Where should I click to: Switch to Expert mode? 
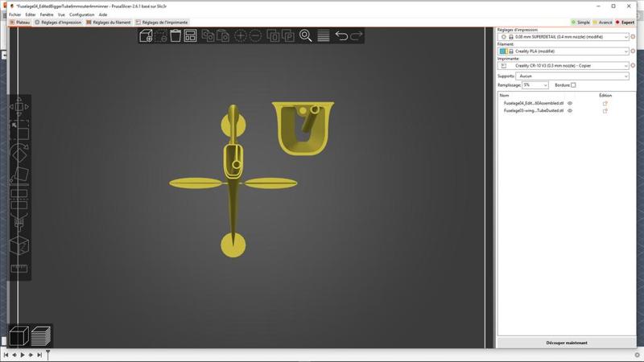pos(625,23)
